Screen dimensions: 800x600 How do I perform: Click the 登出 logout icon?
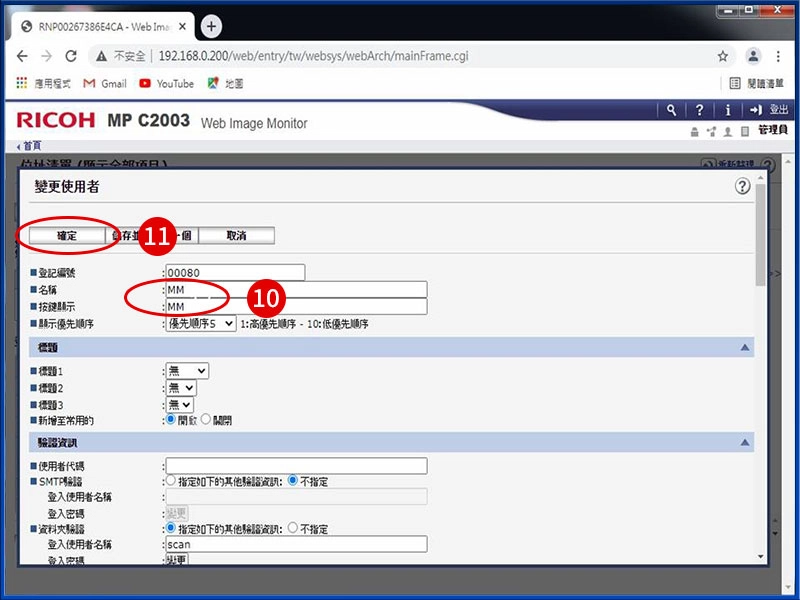756,110
